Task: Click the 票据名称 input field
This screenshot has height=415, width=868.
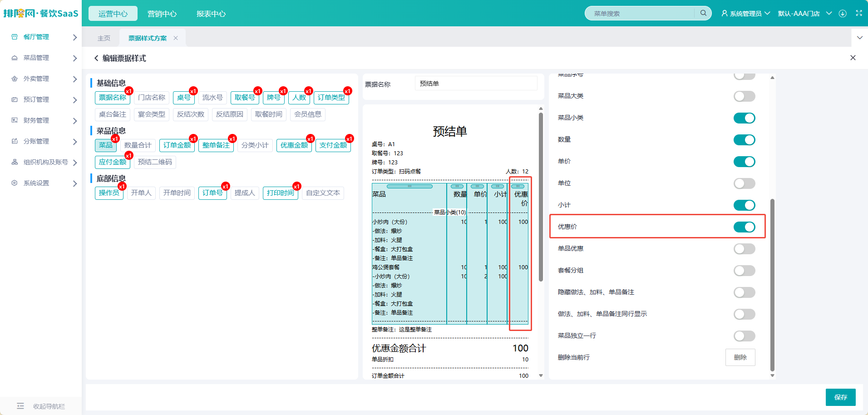Action: 476,84
